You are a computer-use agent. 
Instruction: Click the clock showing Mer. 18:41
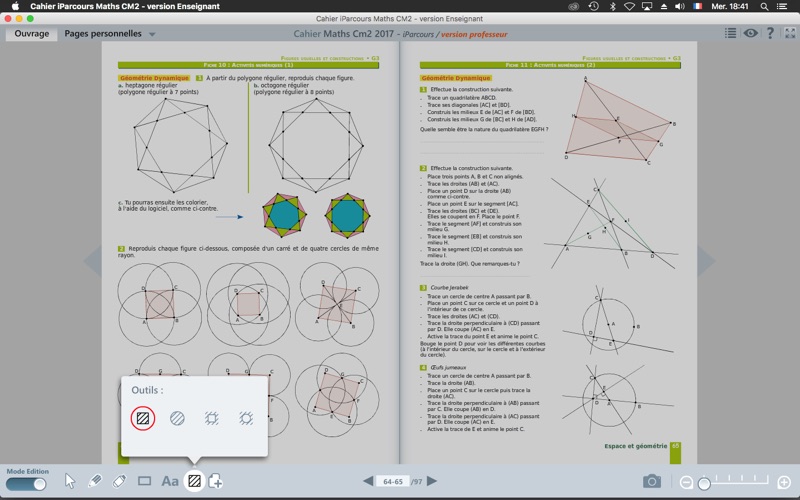[x=730, y=6]
